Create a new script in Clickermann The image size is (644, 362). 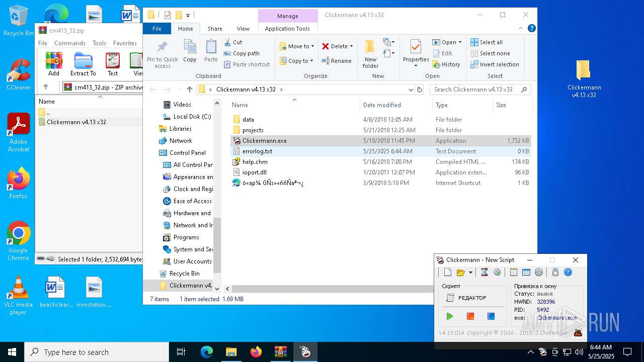tap(448, 273)
